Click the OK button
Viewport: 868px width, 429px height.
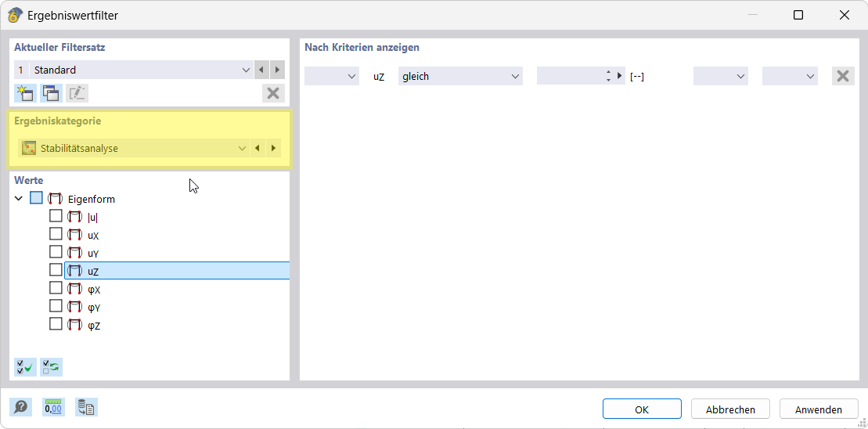pos(642,409)
